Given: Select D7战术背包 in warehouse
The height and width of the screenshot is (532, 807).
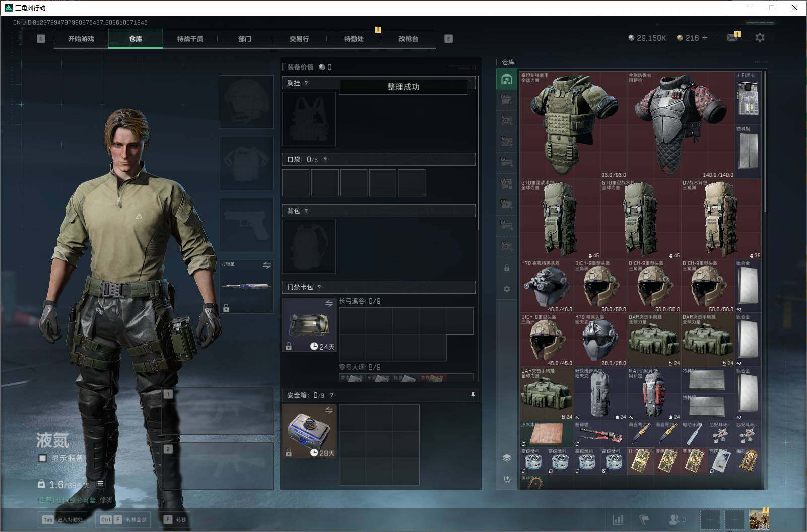Looking at the screenshot, I should pos(721,219).
